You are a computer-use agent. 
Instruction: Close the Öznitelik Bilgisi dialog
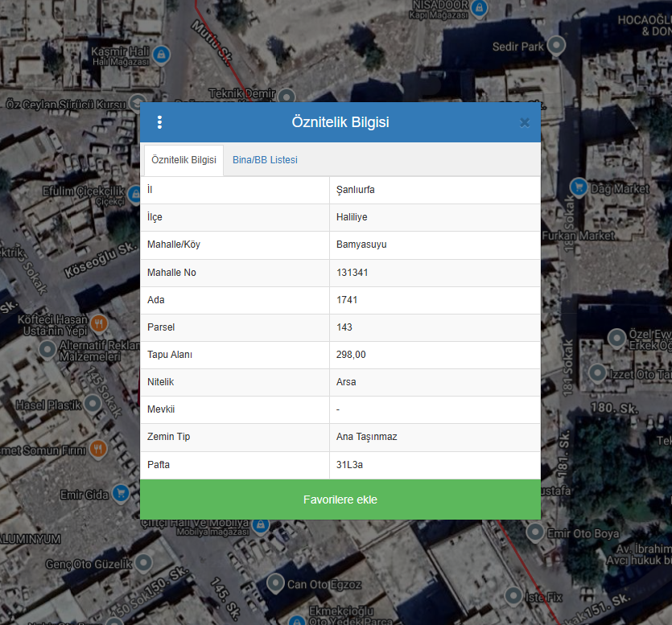tap(525, 122)
